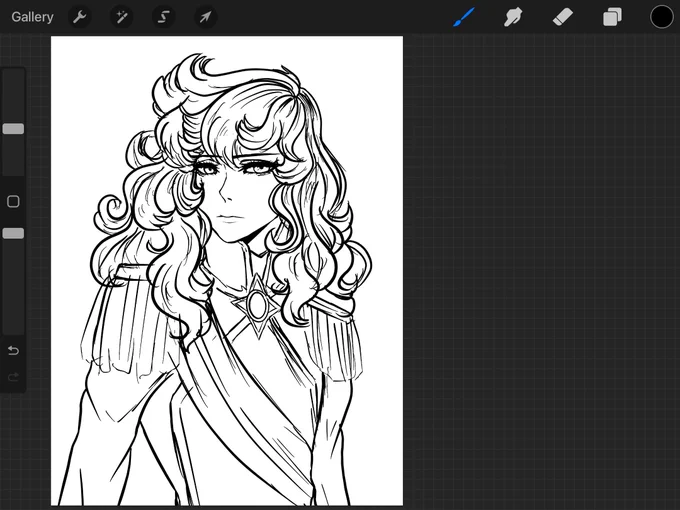The width and height of the screenshot is (680, 510).
Task: Open the black color picker swatch
Action: point(662,17)
